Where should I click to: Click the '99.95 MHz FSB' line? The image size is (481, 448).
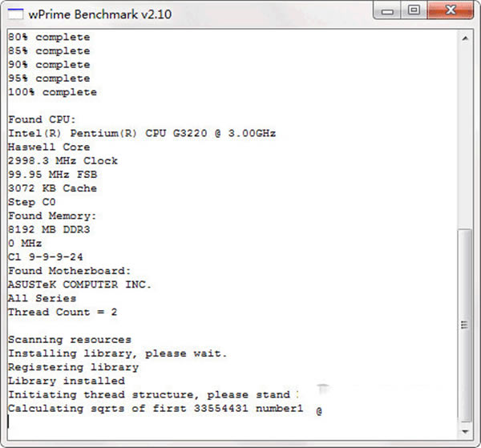point(53,175)
